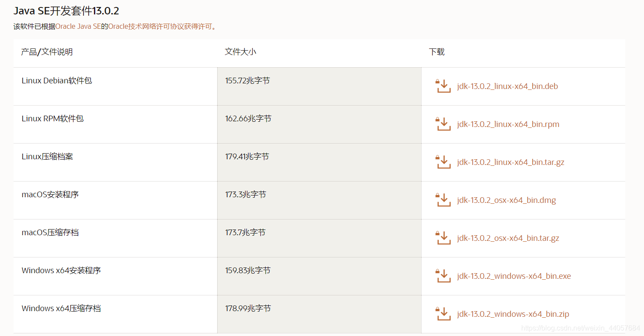Click download icon for Linux RPM package
The width and height of the screenshot is (644, 336).
[x=443, y=124]
